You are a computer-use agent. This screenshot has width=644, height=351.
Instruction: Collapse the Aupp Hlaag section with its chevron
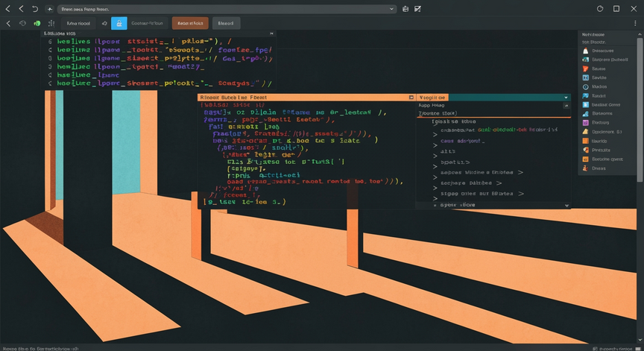(566, 106)
